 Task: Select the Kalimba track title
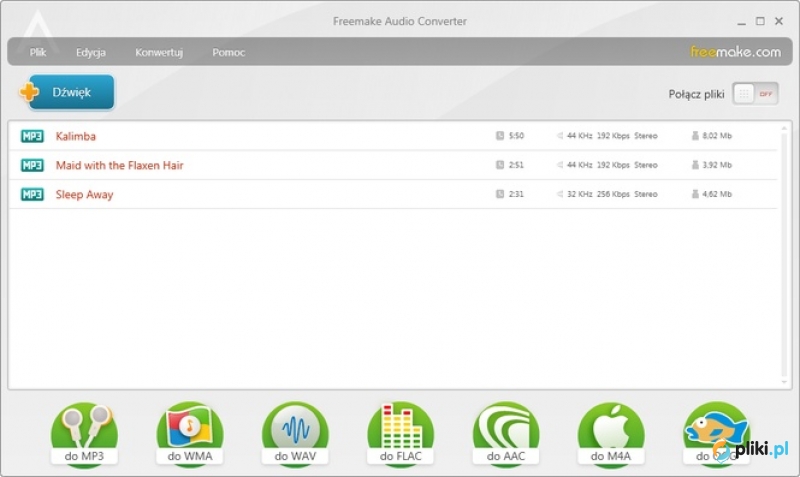click(76, 136)
